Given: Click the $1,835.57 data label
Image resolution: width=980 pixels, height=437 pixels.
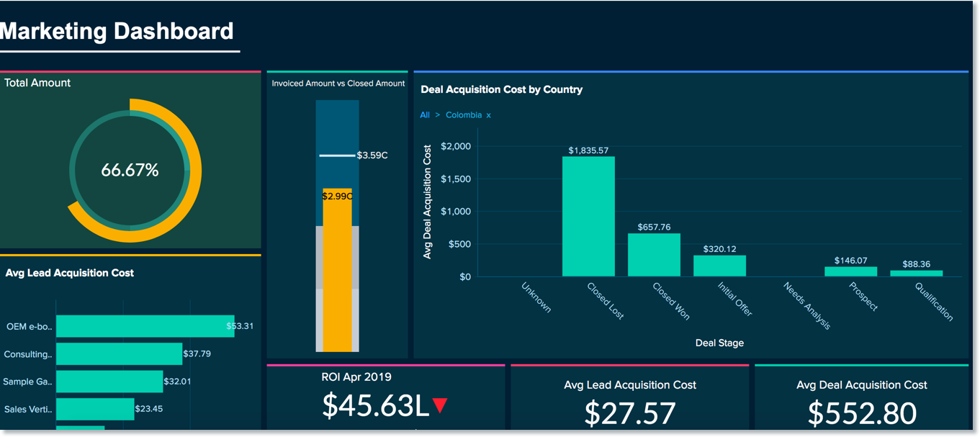Looking at the screenshot, I should click(x=588, y=150).
